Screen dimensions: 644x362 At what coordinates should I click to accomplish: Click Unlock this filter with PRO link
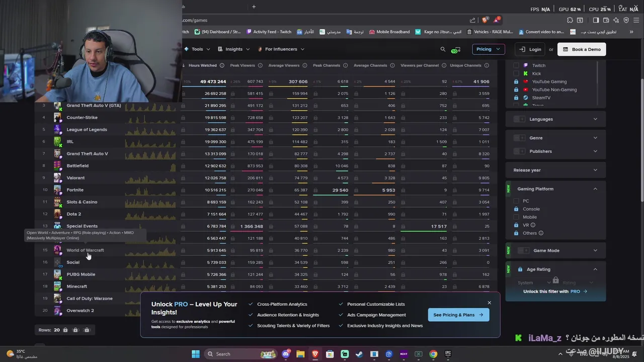click(x=555, y=292)
